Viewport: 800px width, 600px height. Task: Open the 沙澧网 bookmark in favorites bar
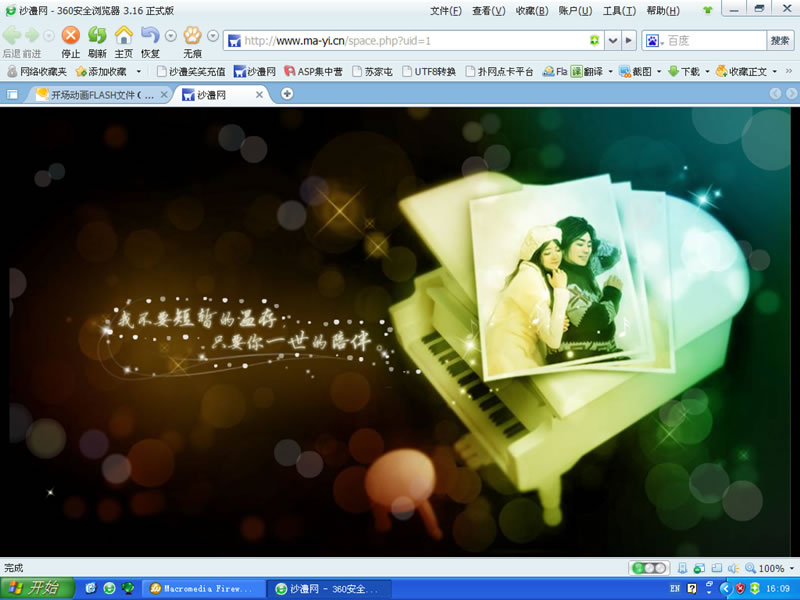[x=255, y=72]
